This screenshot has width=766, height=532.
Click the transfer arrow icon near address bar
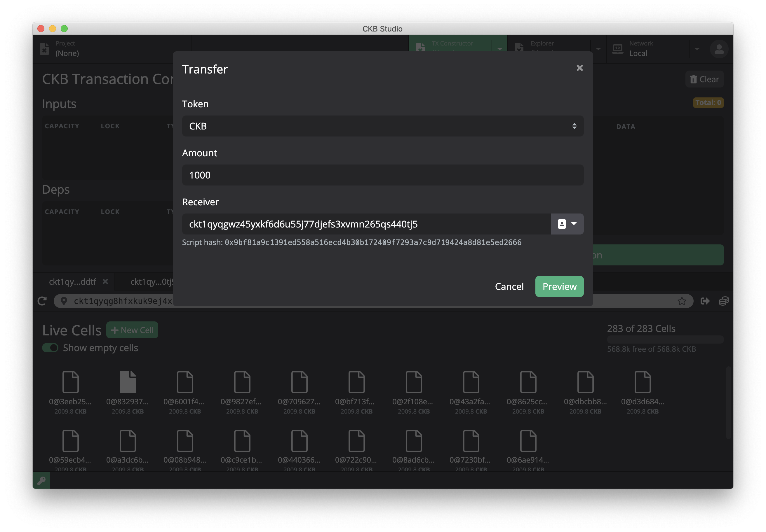coord(705,301)
